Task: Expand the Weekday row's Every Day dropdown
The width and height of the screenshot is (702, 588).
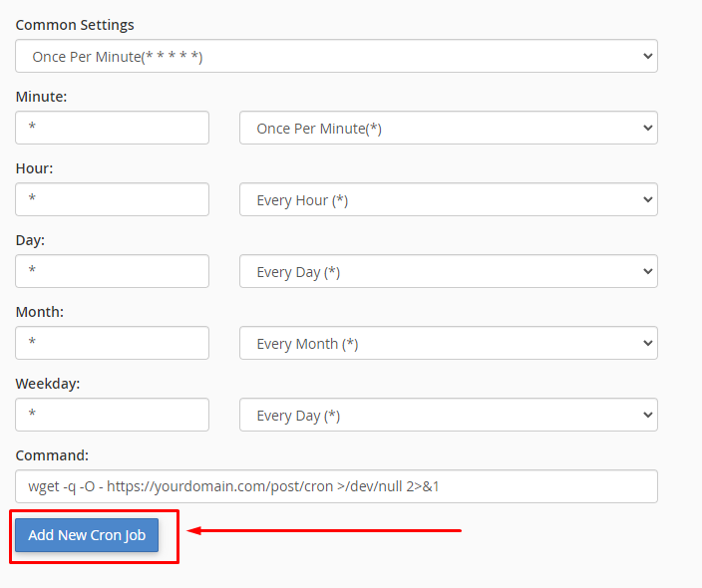Action: [448, 416]
